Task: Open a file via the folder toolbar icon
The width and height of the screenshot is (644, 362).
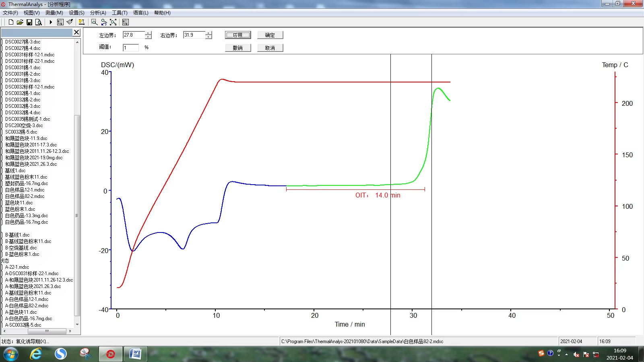Action: 20,22
